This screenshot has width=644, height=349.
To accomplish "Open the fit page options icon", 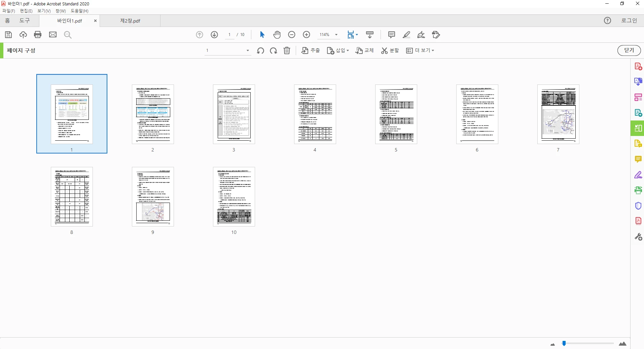I will click(353, 35).
